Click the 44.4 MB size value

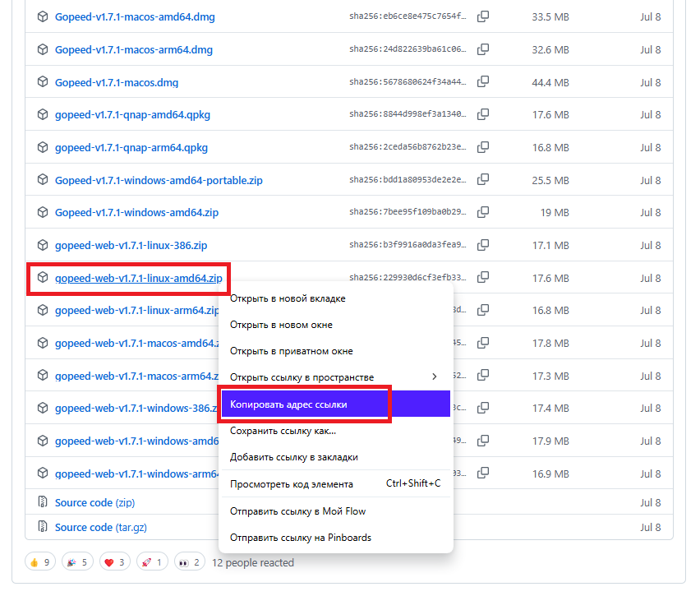click(550, 83)
